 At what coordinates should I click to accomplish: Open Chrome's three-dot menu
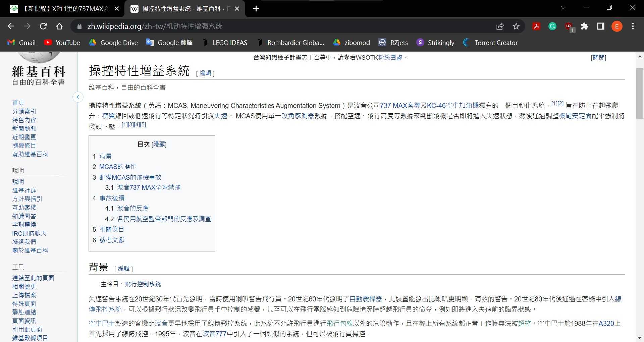coord(633,26)
